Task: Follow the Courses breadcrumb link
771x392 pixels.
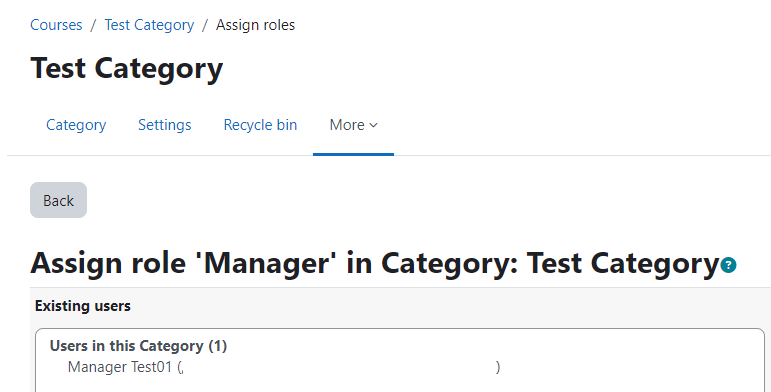Action: coord(56,25)
